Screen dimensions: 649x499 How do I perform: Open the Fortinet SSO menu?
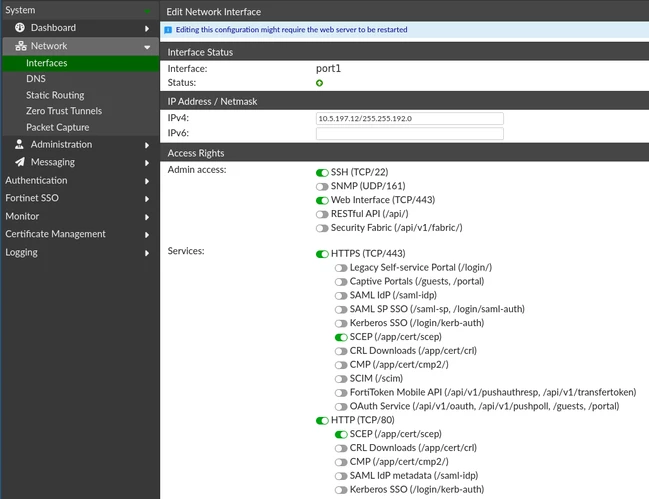pos(81,198)
